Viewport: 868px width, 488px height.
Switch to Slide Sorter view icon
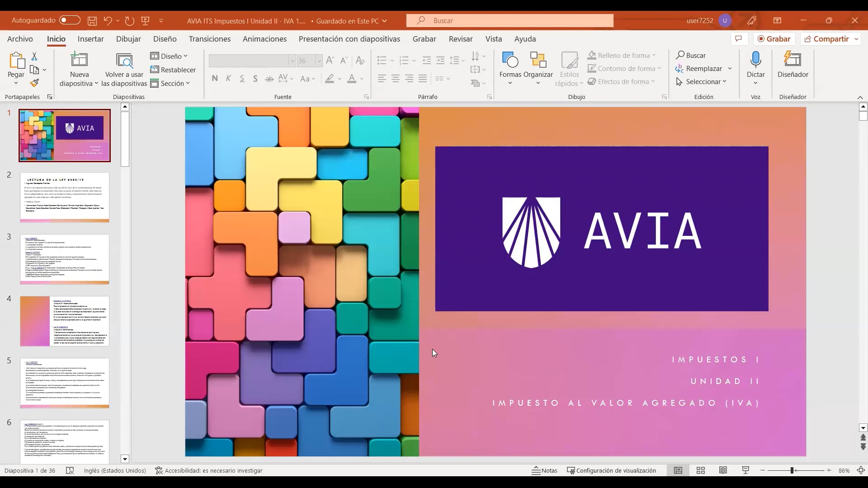click(x=701, y=470)
